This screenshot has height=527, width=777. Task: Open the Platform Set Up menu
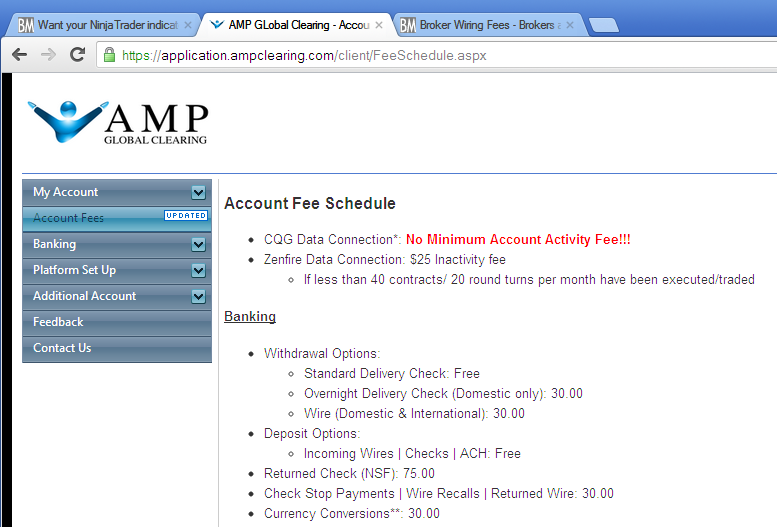click(117, 270)
